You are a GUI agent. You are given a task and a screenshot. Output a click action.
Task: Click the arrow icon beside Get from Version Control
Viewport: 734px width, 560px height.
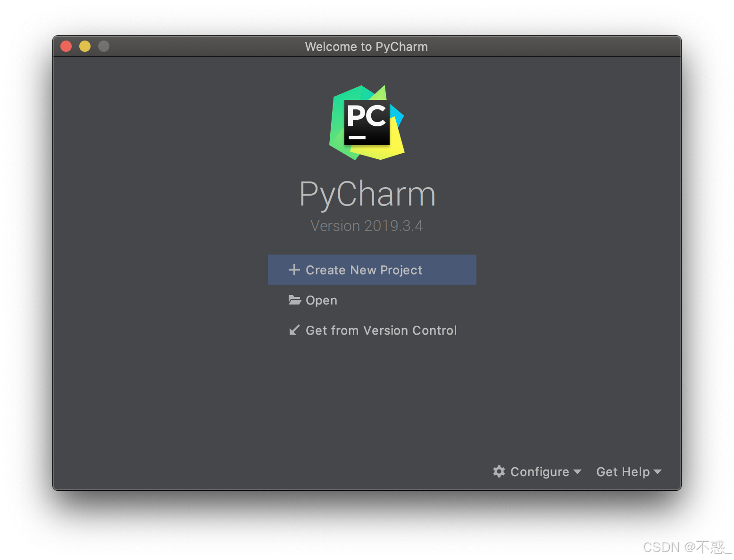point(294,330)
